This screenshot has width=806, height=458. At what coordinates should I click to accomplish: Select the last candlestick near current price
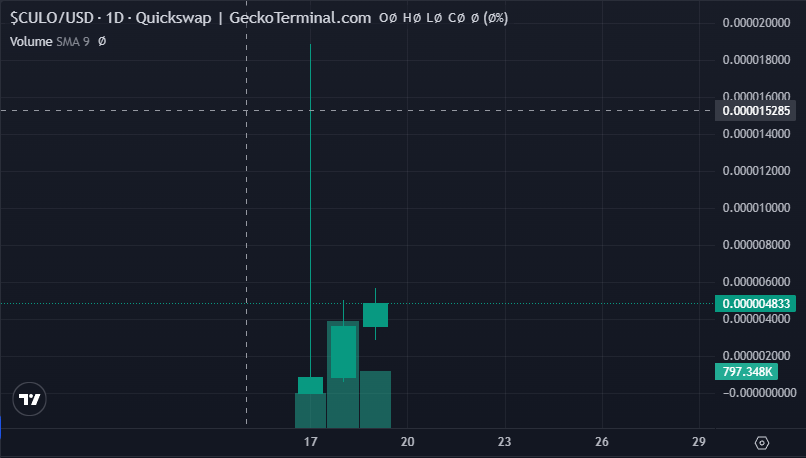tap(375, 315)
